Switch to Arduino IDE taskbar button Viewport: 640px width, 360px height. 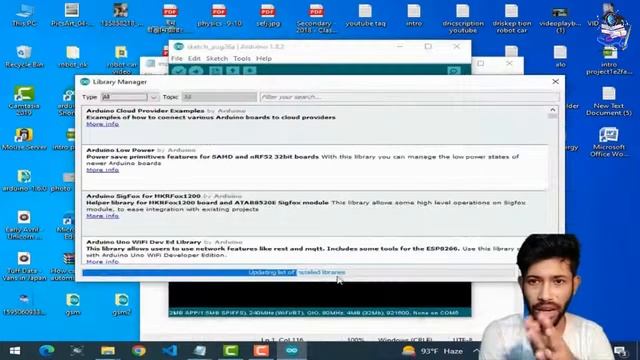(291, 351)
